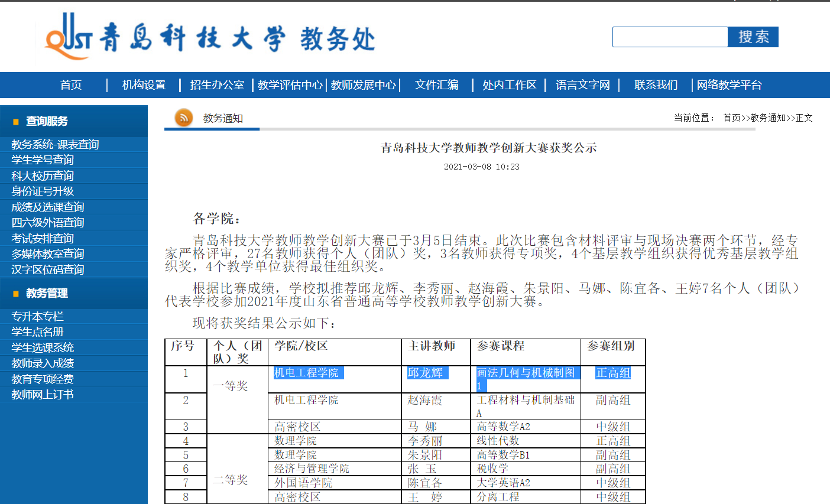Open 身份证号升级 sidebar link
The height and width of the screenshot is (504, 830).
[x=43, y=191]
